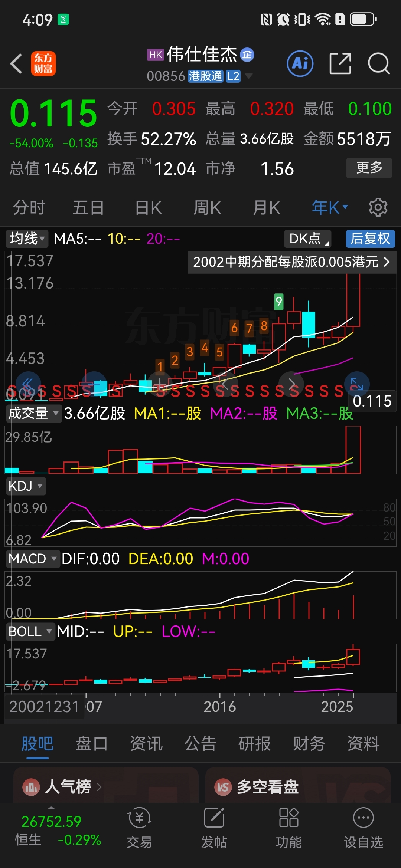Tap the blue 企 company badge
401x868 pixels.
tap(247, 55)
